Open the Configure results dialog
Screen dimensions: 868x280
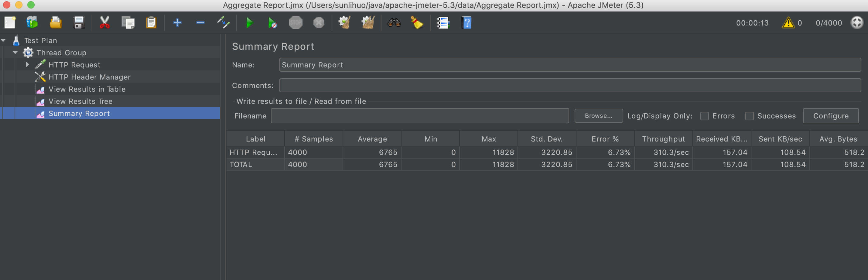point(831,116)
